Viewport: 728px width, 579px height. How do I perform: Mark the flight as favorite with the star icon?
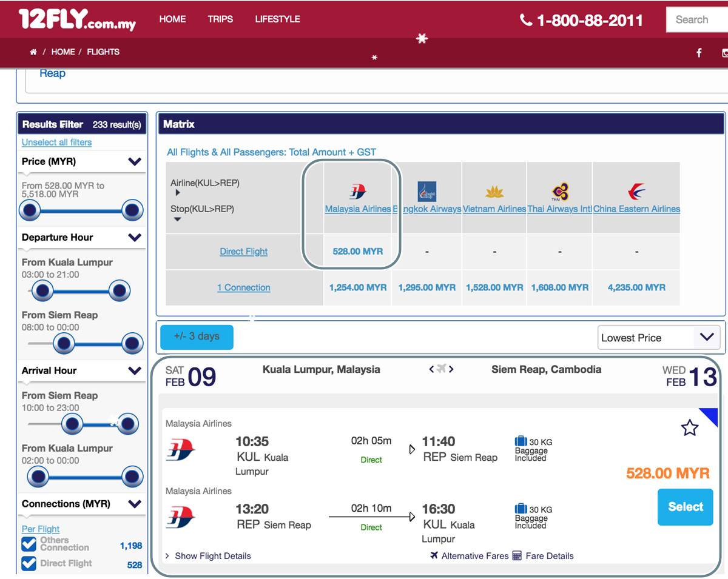[690, 428]
